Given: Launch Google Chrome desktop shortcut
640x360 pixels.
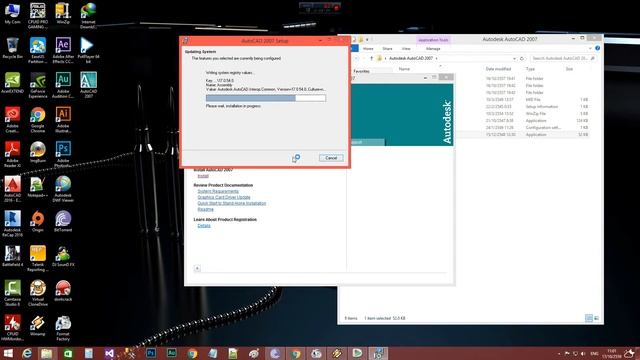Looking at the screenshot, I should [38, 120].
